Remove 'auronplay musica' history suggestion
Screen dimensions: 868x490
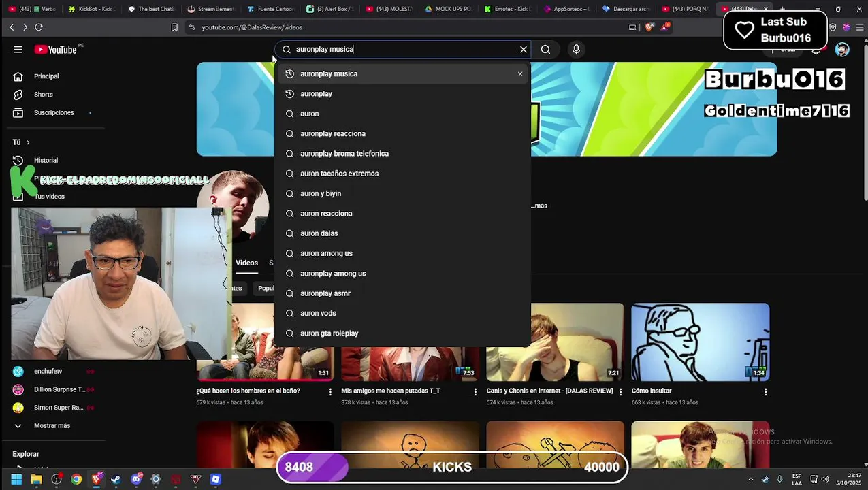coord(520,73)
